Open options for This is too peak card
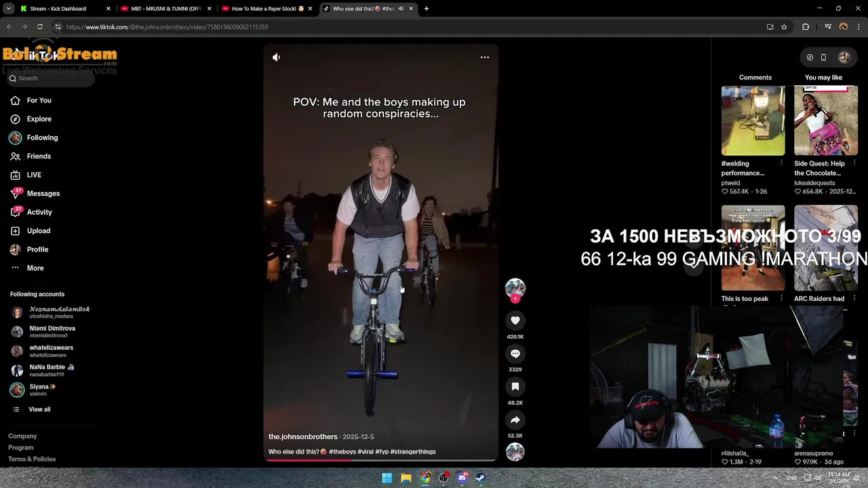The image size is (868, 488). 781,298
